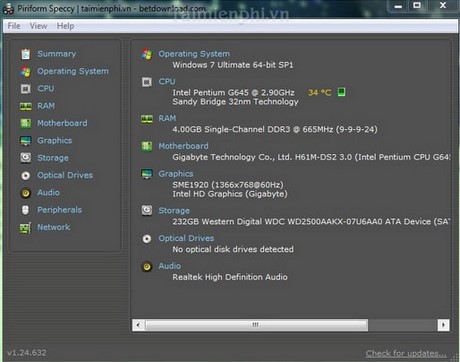The height and width of the screenshot is (362, 460).
Task: Click the Gigabyte Technology H61M-DS2 text
Action: 311,157
